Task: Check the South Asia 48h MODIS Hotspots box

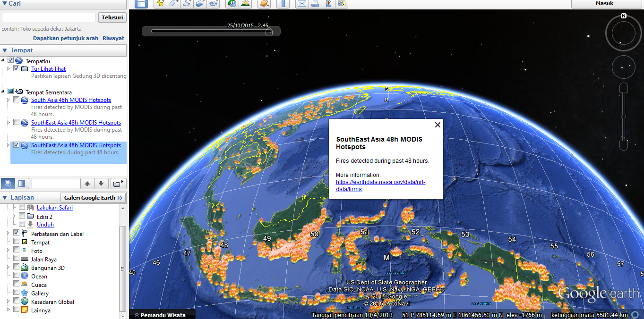Action: click(17, 100)
